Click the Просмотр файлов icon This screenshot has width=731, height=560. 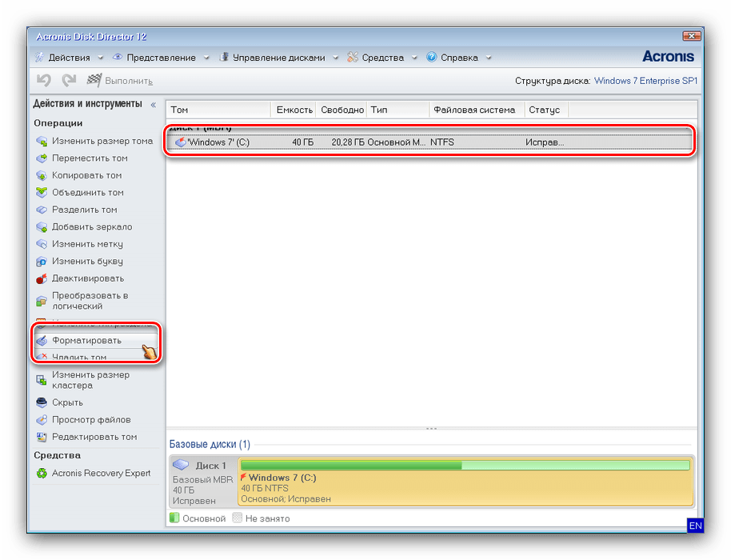42,420
